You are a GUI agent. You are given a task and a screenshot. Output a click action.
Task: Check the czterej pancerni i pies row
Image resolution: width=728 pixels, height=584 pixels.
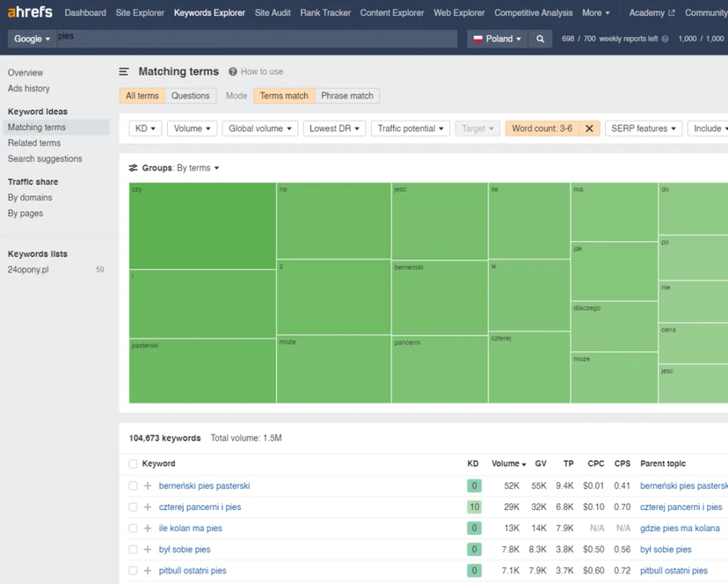(x=134, y=507)
